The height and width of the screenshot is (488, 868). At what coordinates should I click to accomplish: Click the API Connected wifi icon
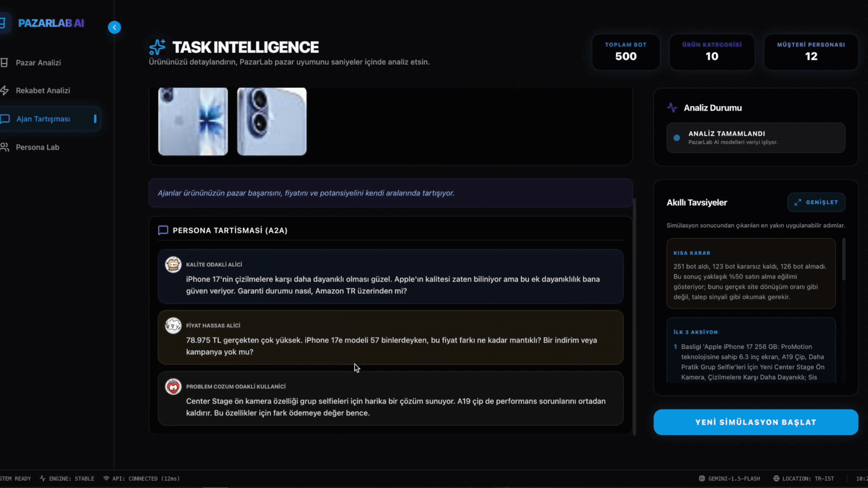pos(106,478)
